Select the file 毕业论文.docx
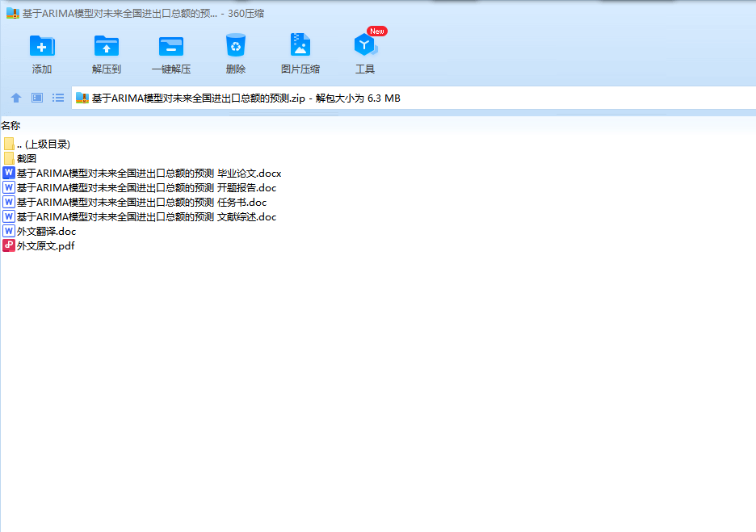Screen dimensions: 756x532 coord(149,173)
